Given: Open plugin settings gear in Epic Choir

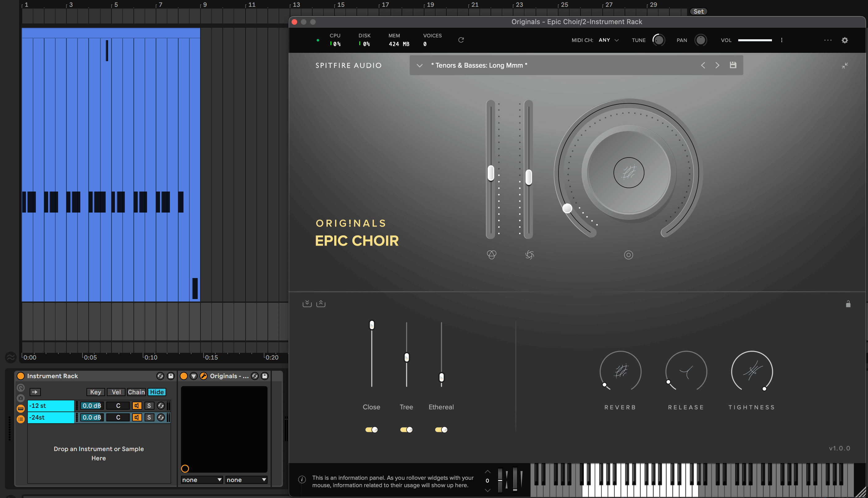Looking at the screenshot, I should pos(845,40).
